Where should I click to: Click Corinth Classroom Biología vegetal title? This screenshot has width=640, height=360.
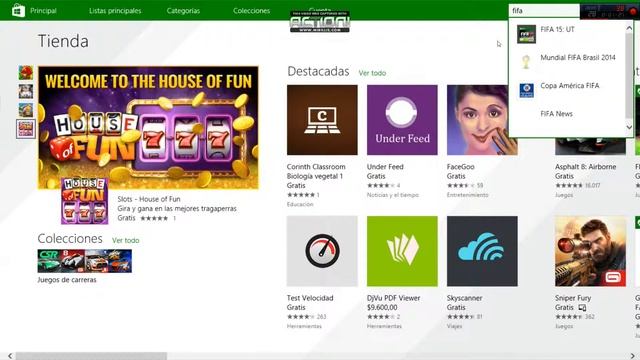coord(316,171)
